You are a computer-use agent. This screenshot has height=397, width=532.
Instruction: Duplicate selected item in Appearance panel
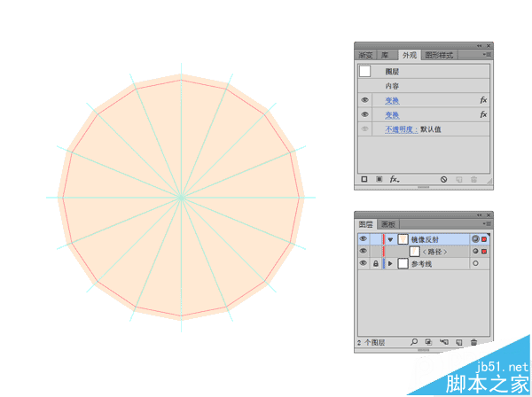click(x=459, y=179)
